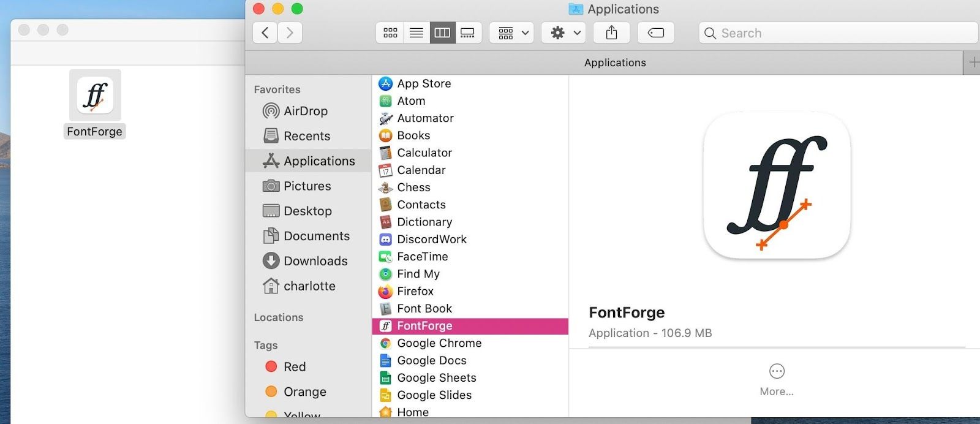
Task: Select Firefox in the list
Action: (470, 291)
